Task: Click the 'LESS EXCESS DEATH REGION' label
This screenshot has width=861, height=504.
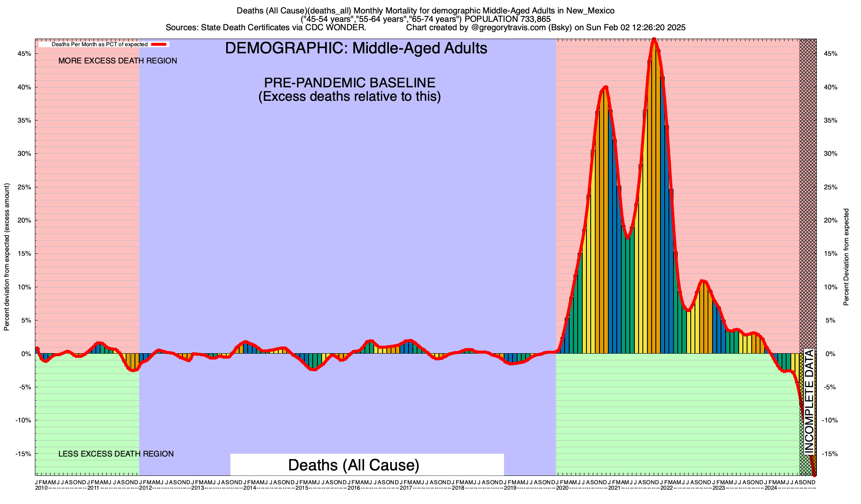Action: [x=116, y=454]
